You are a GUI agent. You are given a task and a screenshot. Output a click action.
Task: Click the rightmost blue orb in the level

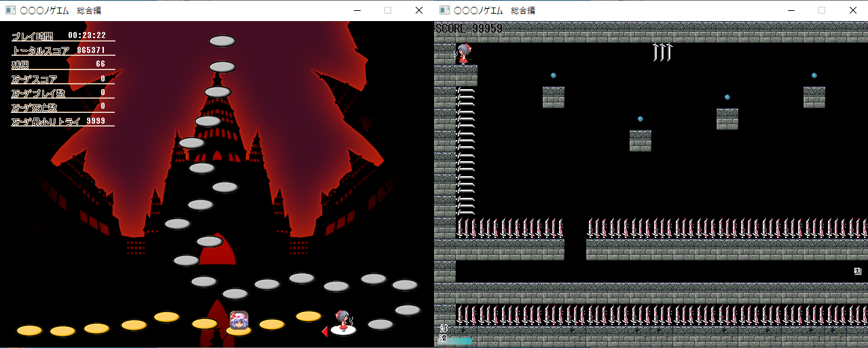tap(814, 75)
